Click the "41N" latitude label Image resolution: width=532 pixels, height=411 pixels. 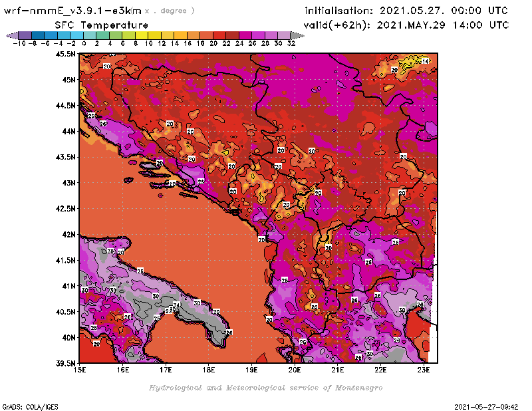(69, 286)
